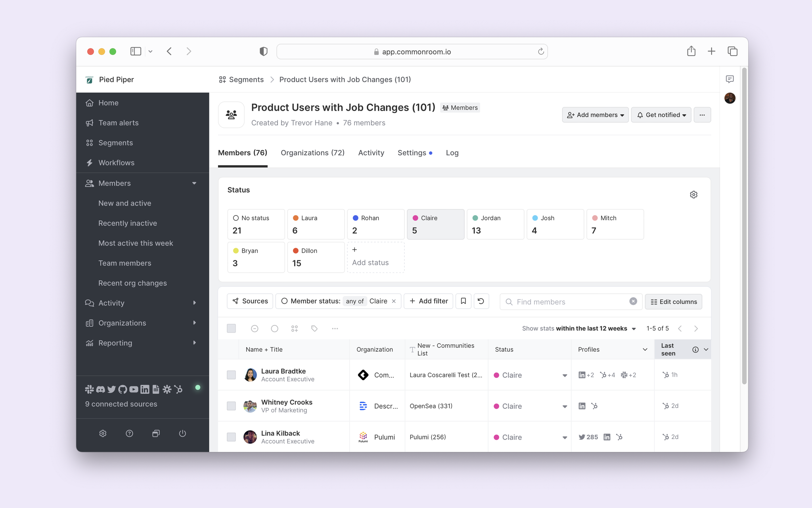Toggle the top-level select all checkbox
The image size is (812, 508).
pos(231,328)
